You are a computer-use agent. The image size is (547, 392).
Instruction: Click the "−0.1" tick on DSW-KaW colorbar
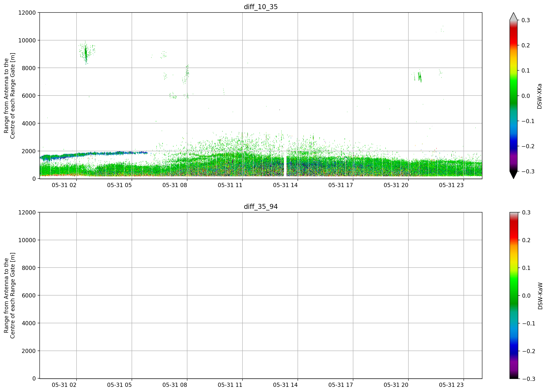528,323
